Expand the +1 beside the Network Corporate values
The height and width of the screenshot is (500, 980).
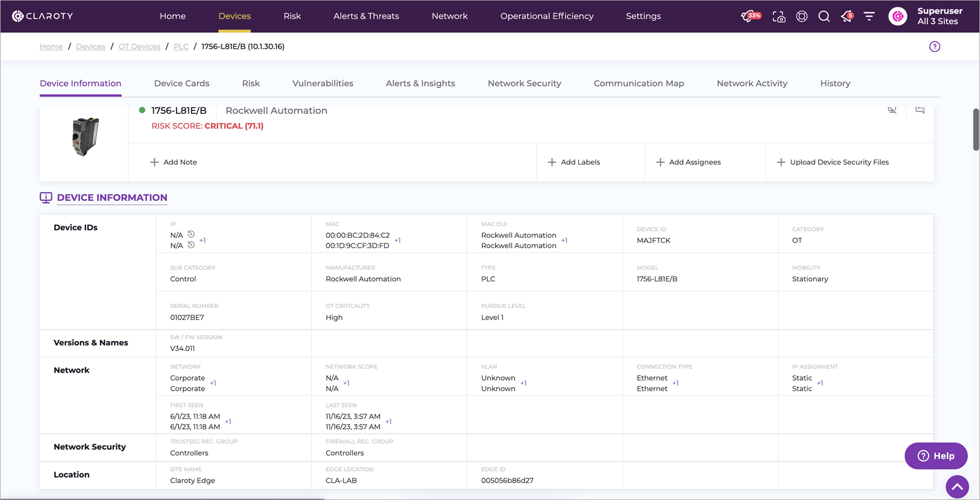tap(213, 383)
